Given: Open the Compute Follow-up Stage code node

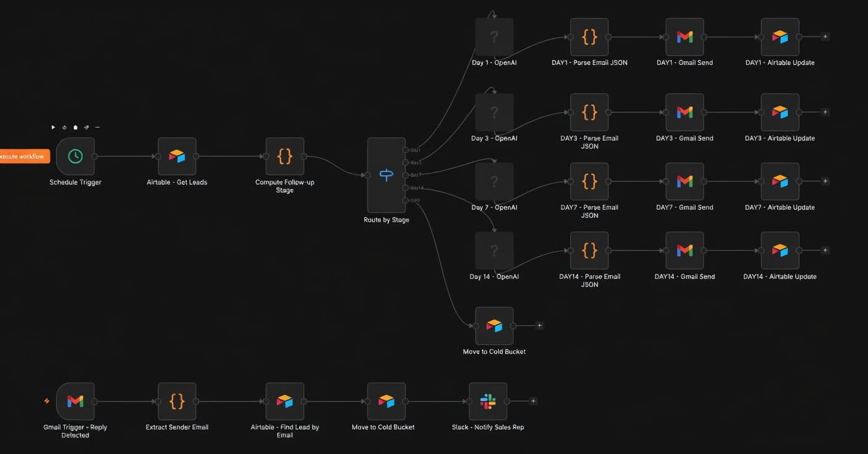Looking at the screenshot, I should pos(285,156).
